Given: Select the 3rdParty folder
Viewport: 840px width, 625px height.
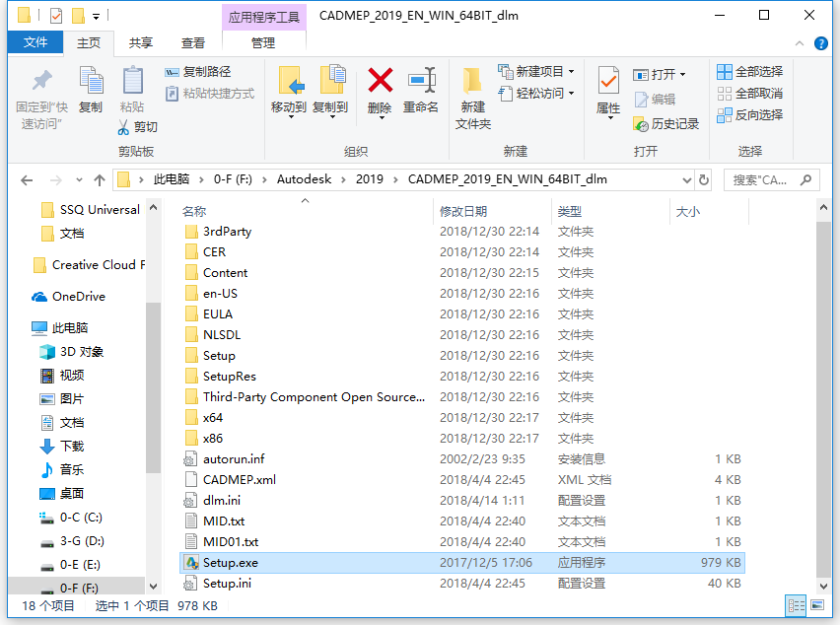Looking at the screenshot, I should pos(227,232).
